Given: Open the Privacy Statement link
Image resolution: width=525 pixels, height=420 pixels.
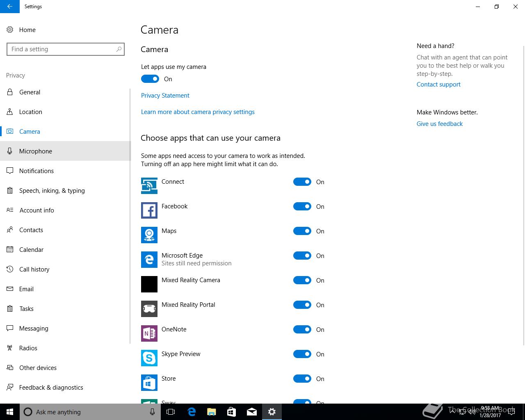Looking at the screenshot, I should tap(165, 95).
